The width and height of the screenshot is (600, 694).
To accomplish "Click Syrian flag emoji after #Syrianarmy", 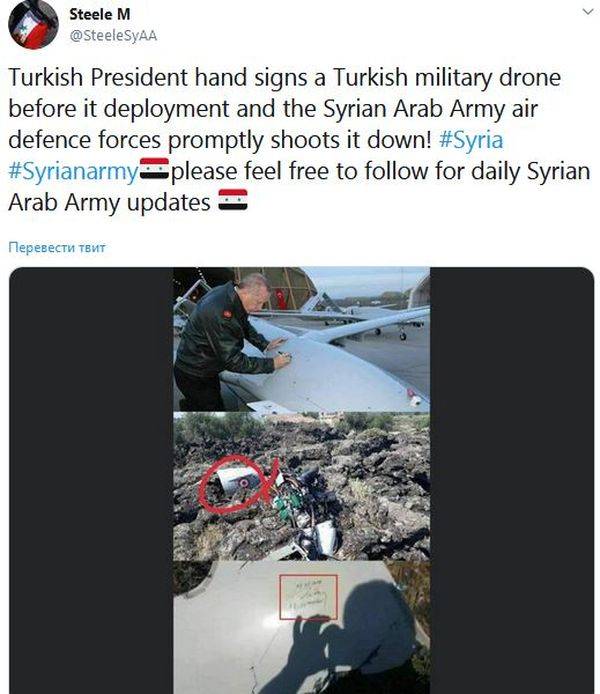I will click(x=154, y=169).
